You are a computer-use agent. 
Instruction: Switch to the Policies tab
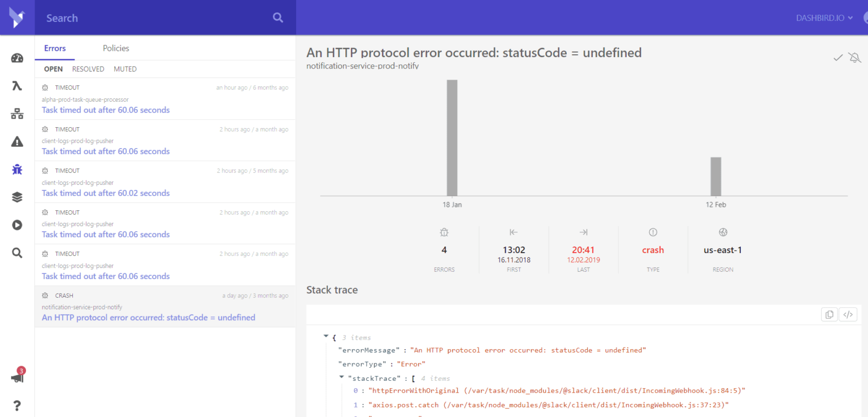click(x=116, y=48)
